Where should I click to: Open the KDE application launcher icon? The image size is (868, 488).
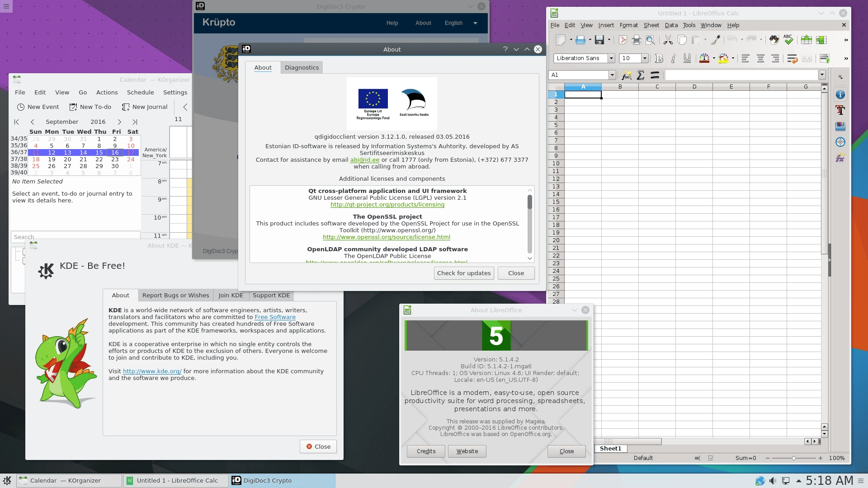click(x=7, y=480)
